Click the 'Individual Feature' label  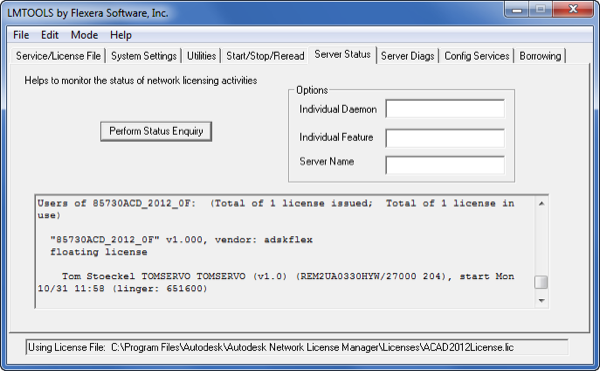(336, 137)
